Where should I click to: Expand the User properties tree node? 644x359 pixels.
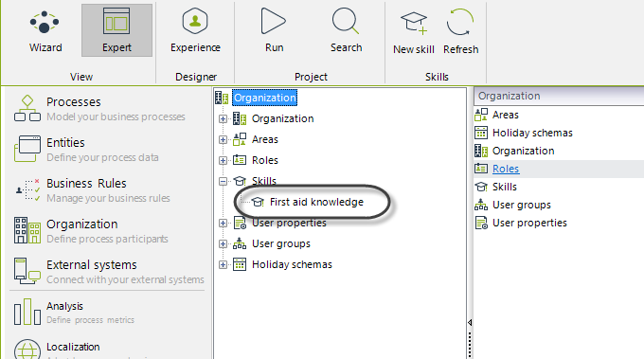click(x=223, y=223)
